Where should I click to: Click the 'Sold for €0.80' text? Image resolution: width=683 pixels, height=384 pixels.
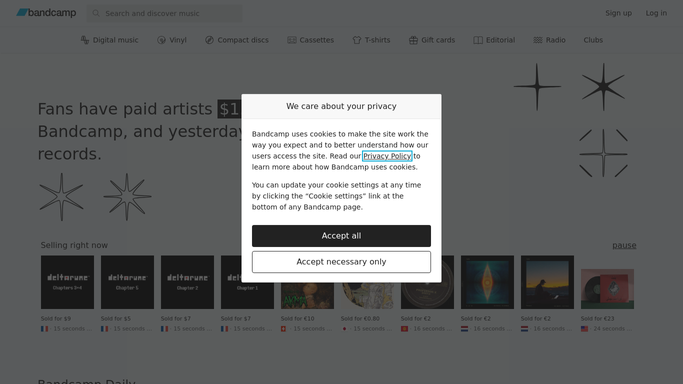pyautogui.click(x=360, y=319)
